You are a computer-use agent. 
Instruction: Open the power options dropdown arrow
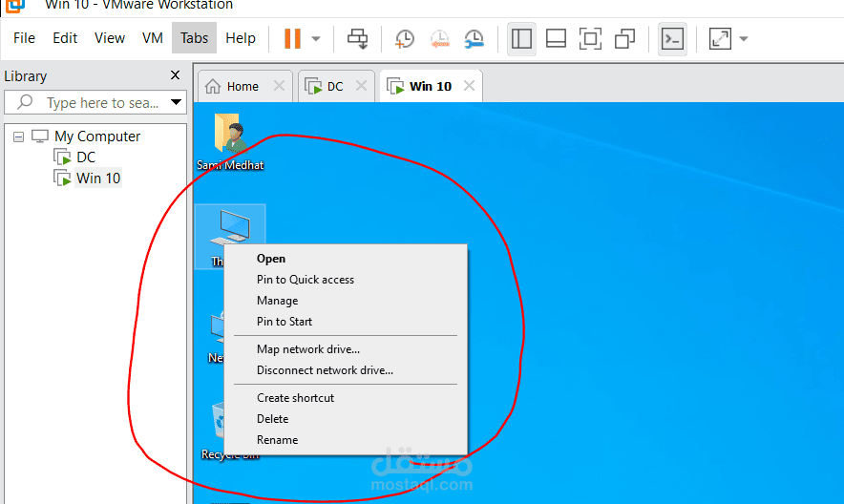point(316,39)
